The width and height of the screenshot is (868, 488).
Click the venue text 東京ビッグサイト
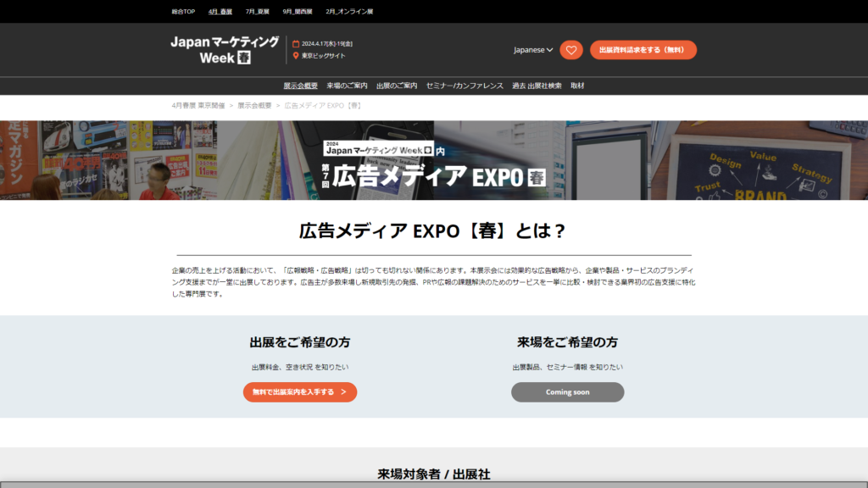[x=323, y=56]
